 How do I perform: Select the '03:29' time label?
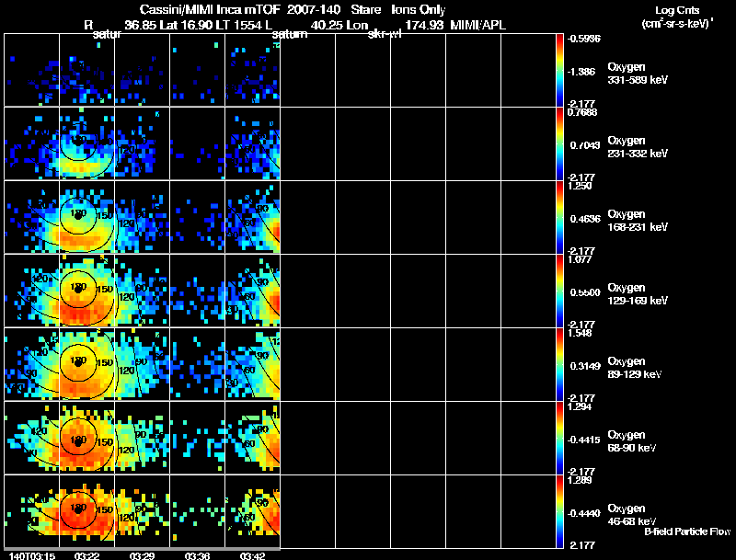(x=143, y=555)
